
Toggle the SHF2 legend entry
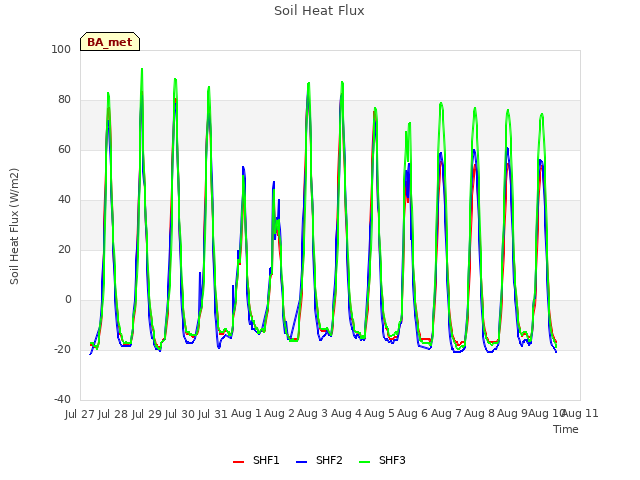tap(319, 461)
